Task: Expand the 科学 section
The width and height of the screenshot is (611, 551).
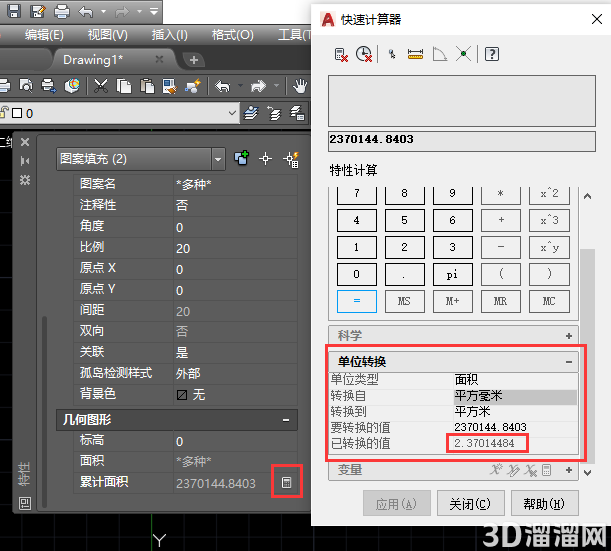Action: [569, 336]
